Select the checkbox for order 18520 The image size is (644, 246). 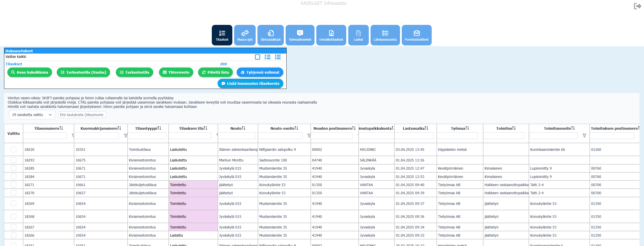14,150
